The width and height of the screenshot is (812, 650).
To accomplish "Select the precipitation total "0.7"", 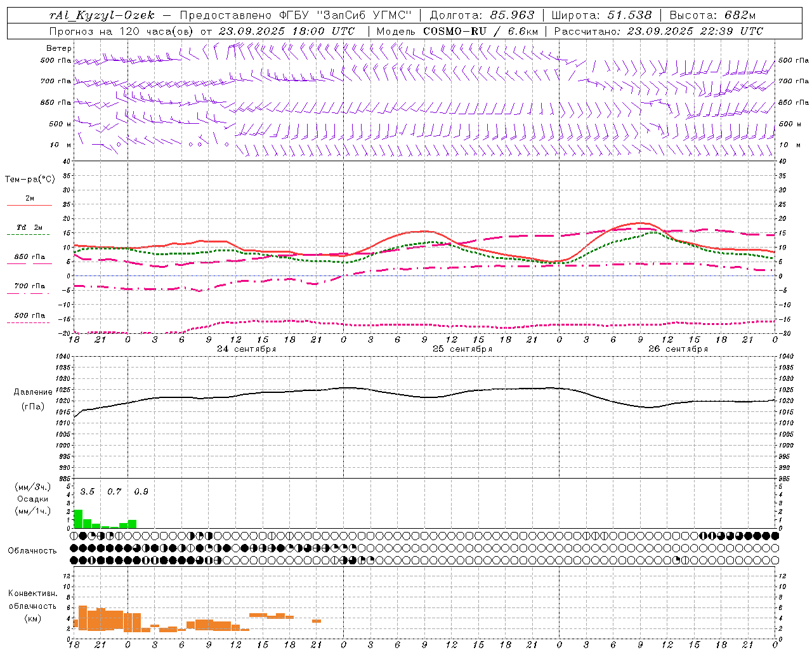I will coord(114,491).
